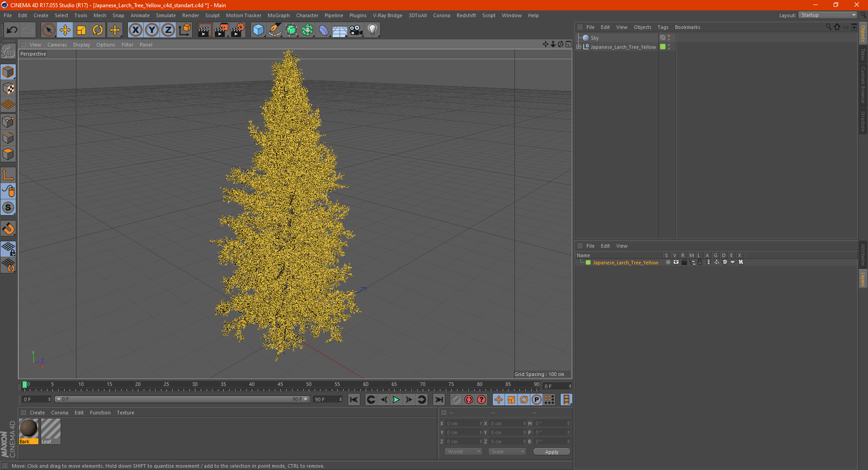Open Objects menu in Object Manager
The height and width of the screenshot is (470, 868).
(642, 27)
